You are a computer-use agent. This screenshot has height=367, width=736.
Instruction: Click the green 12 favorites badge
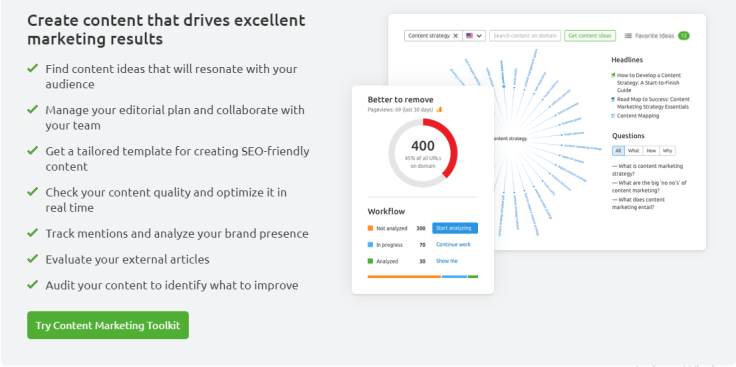click(x=684, y=36)
